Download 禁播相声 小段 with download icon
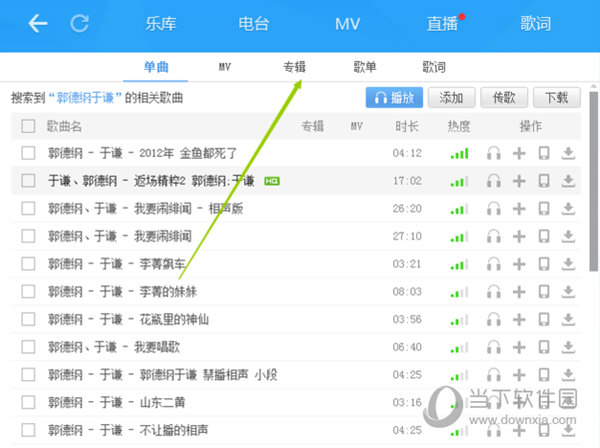This screenshot has height=448, width=600. [568, 375]
